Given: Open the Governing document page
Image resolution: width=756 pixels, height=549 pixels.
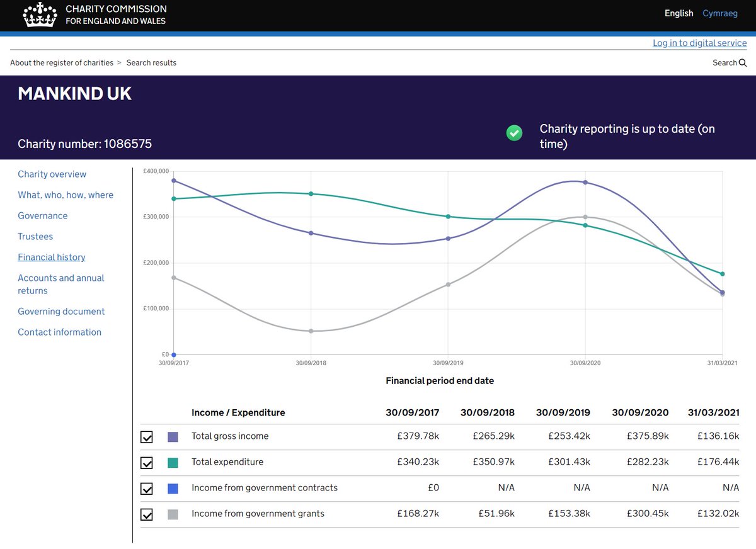Looking at the screenshot, I should coord(61,312).
